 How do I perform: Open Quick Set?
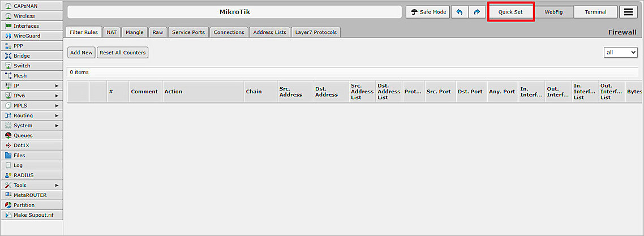click(510, 12)
